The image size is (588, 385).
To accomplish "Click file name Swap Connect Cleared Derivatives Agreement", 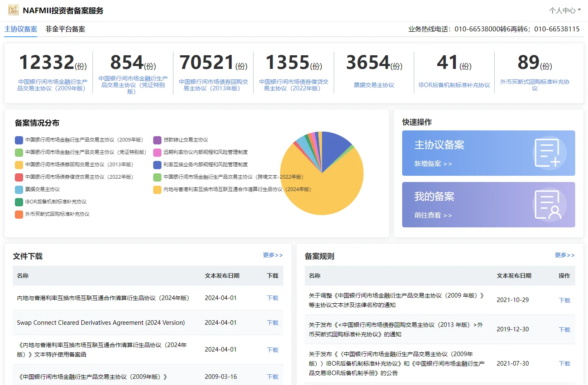I will point(101,323).
